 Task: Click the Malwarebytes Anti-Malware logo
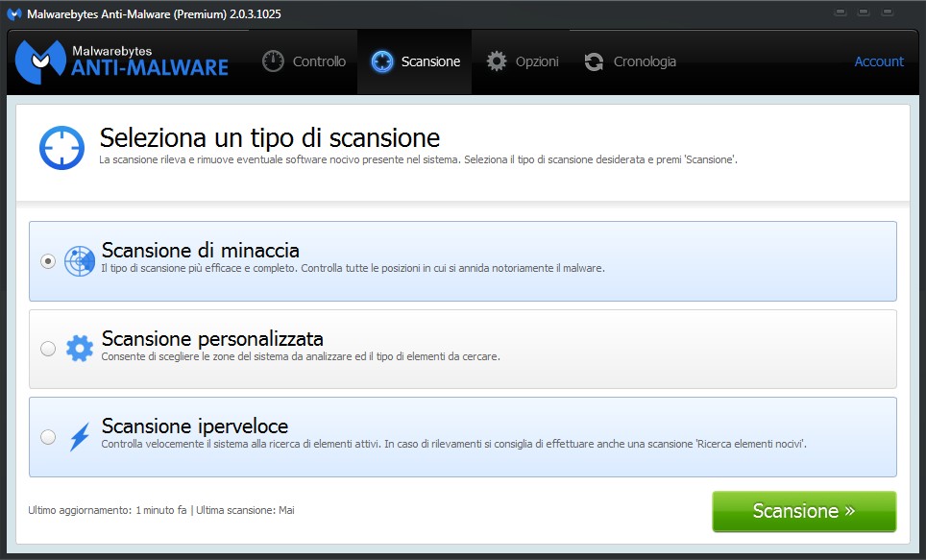122,61
